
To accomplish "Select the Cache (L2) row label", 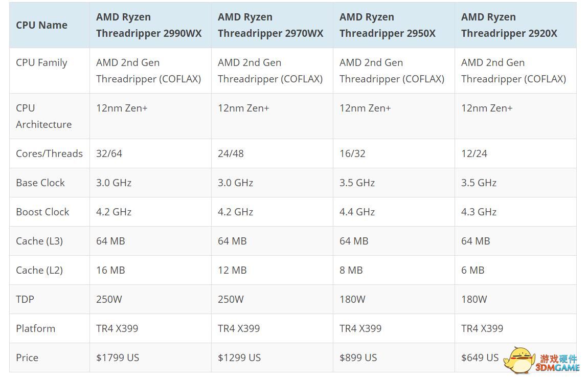I will tap(39, 270).
